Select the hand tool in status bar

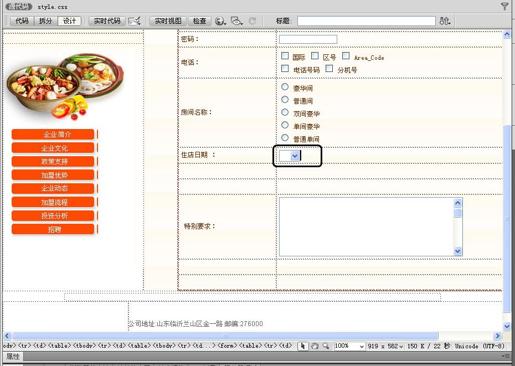click(x=314, y=346)
